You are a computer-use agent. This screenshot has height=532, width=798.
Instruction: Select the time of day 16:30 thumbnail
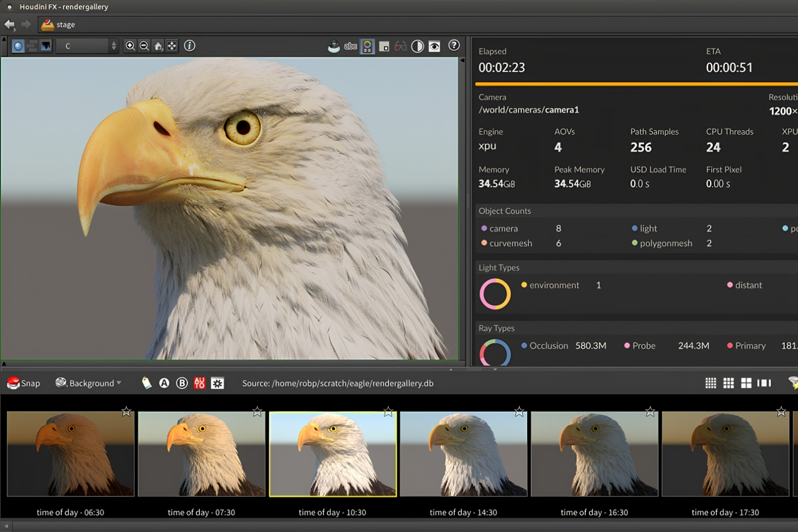594,454
